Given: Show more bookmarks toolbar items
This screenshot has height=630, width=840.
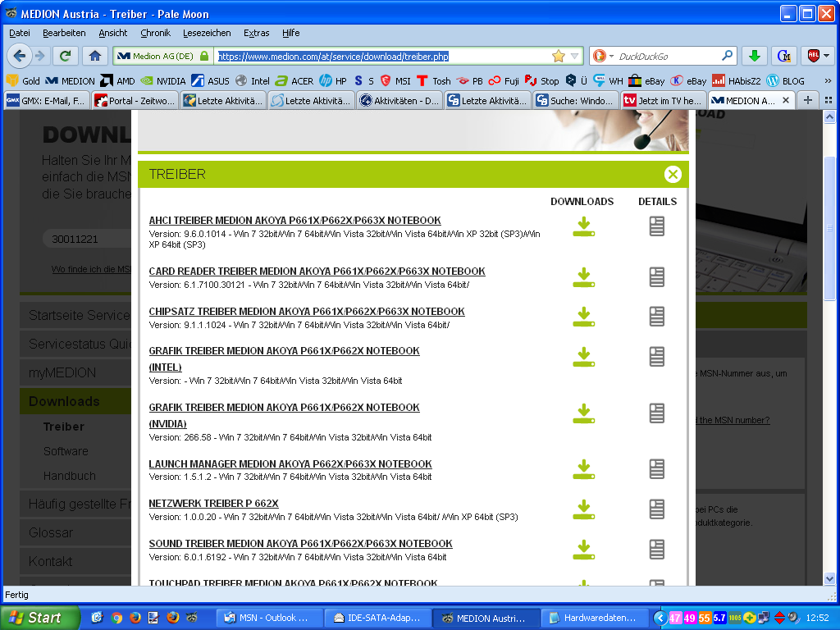Looking at the screenshot, I should coord(828,81).
